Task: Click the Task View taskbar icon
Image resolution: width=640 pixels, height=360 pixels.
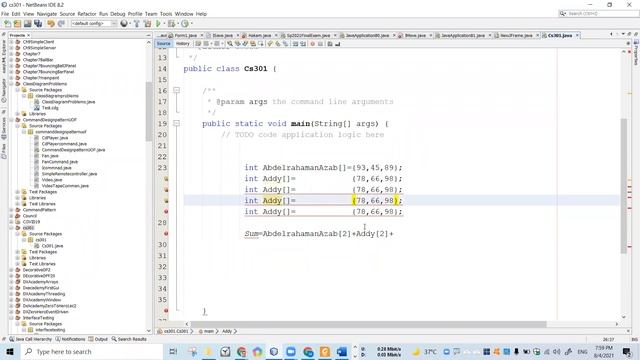Action: click(173, 351)
